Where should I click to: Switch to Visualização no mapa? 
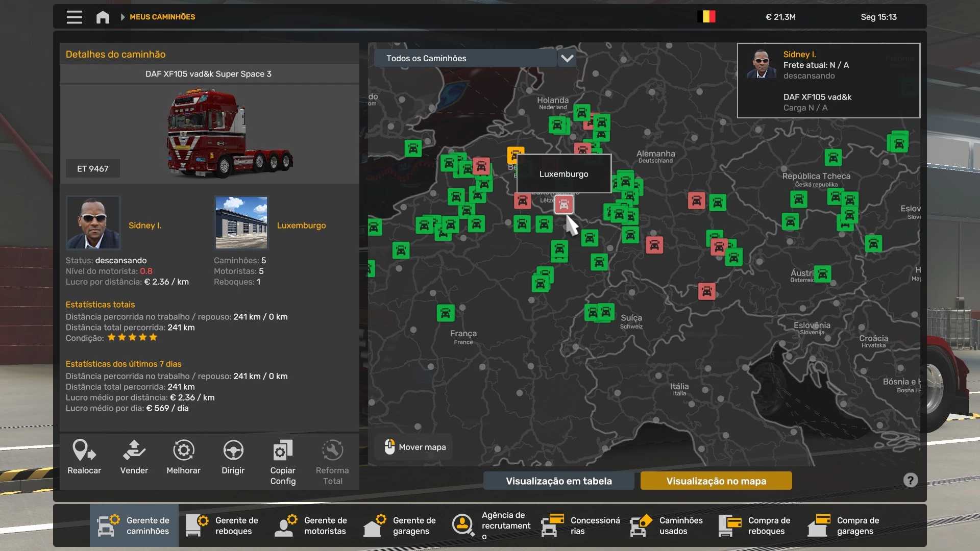[716, 481]
